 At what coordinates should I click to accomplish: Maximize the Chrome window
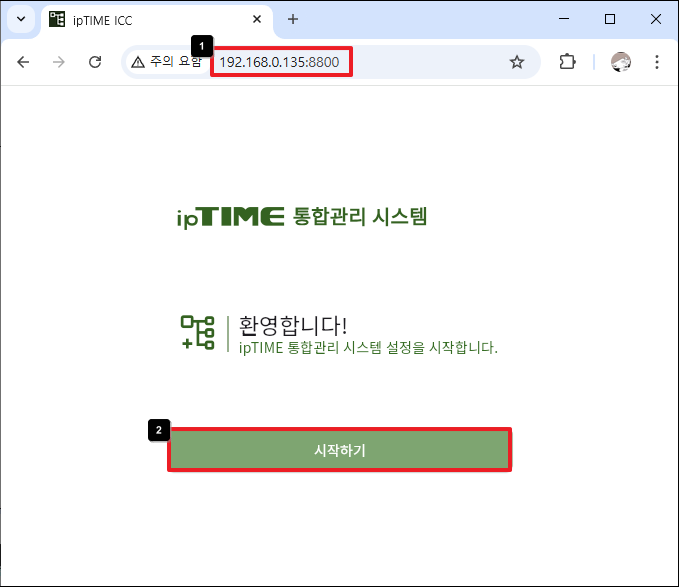click(x=609, y=19)
